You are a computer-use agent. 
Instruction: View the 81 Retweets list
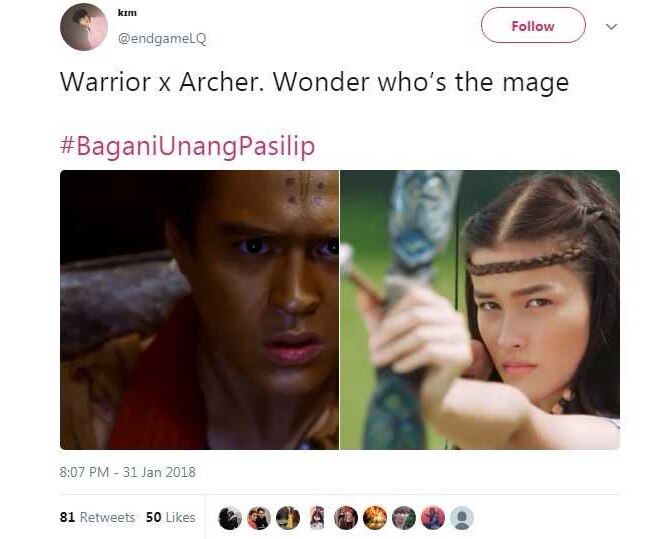point(97,517)
